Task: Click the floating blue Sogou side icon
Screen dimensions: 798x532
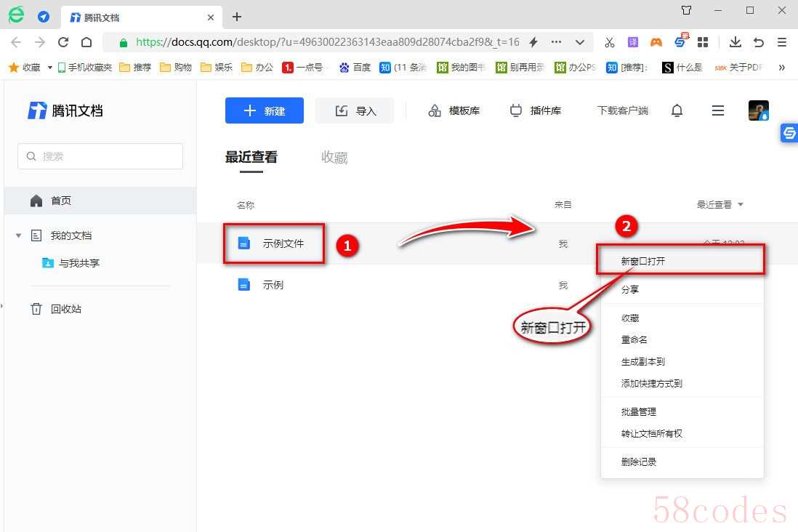Action: 789,133
